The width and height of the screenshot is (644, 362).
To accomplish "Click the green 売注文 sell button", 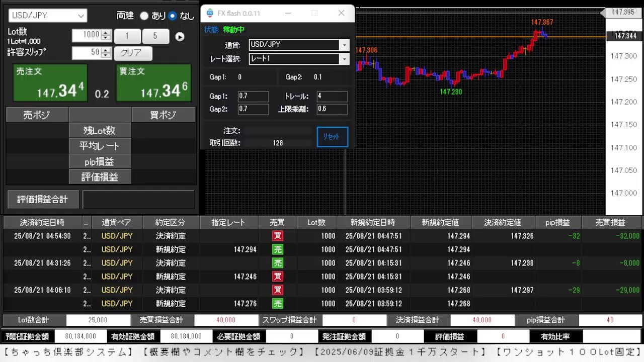I will 50,82.
